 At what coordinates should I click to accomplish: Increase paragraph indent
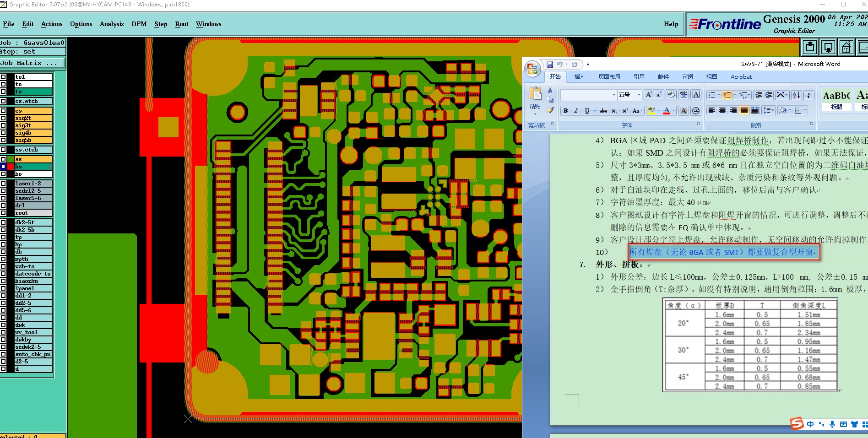(x=769, y=95)
